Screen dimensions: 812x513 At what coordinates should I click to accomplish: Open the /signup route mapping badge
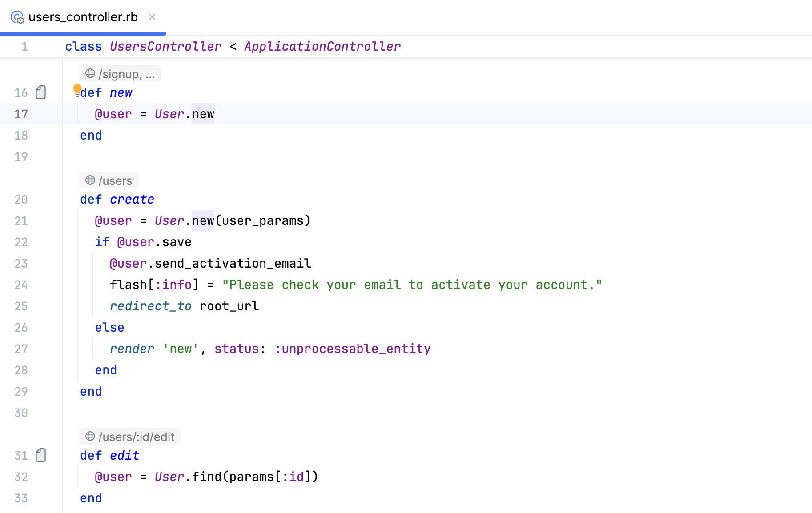120,73
